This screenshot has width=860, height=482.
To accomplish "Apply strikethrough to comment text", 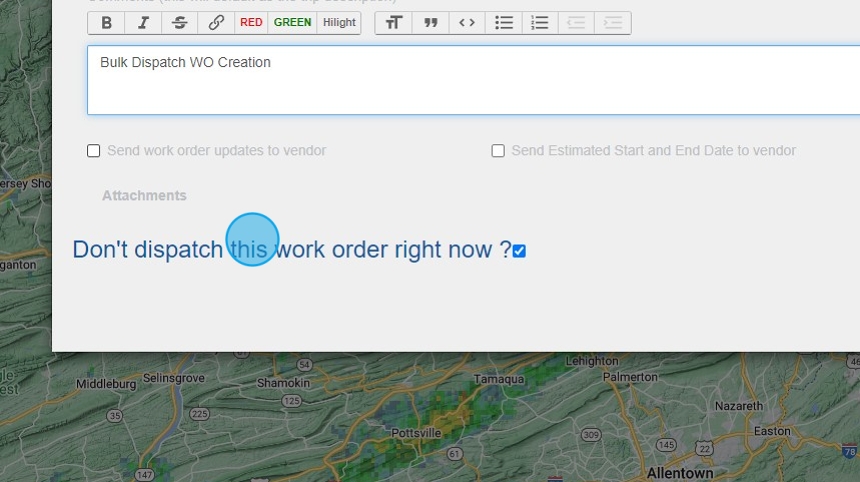I will (x=179, y=22).
